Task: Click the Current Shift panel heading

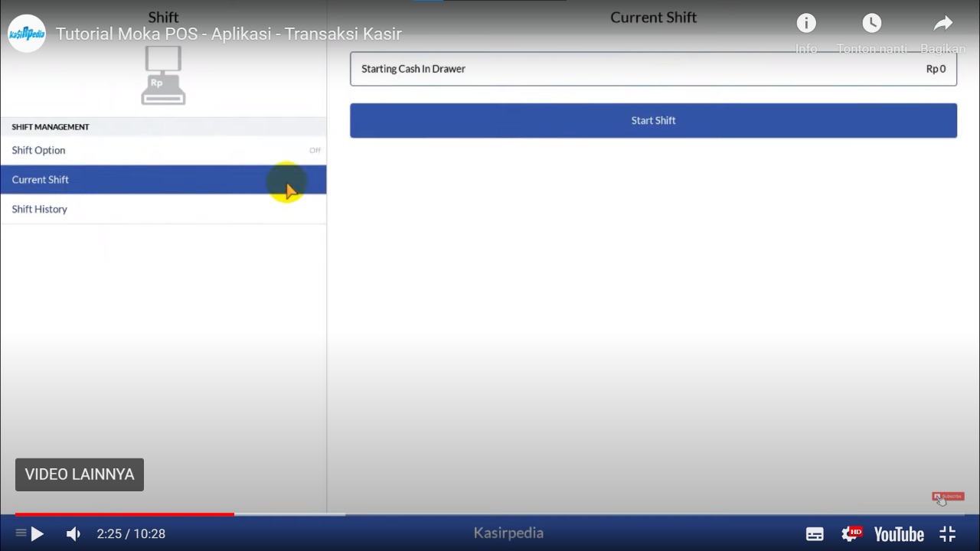Action: pyautogui.click(x=653, y=17)
